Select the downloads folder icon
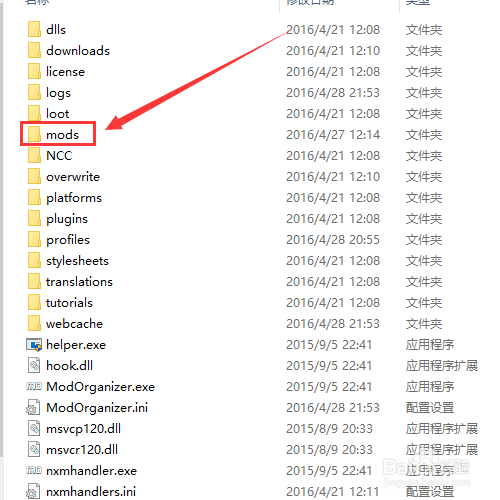 pos(34,50)
